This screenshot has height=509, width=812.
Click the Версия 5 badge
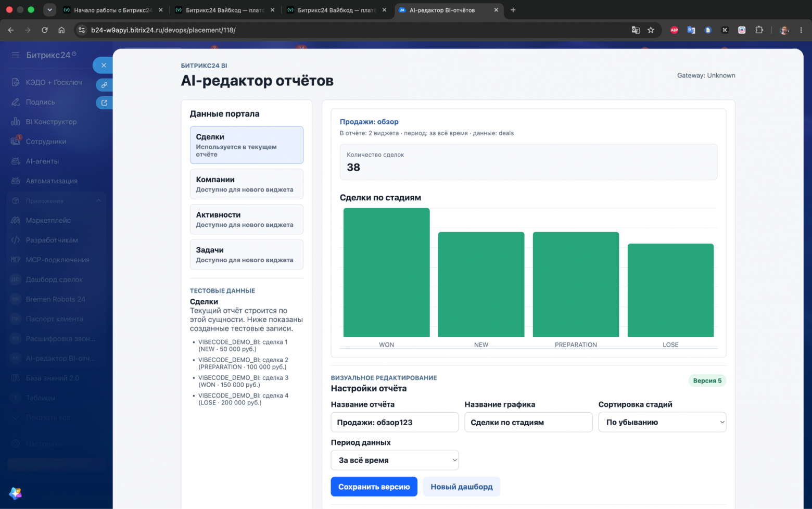(707, 380)
